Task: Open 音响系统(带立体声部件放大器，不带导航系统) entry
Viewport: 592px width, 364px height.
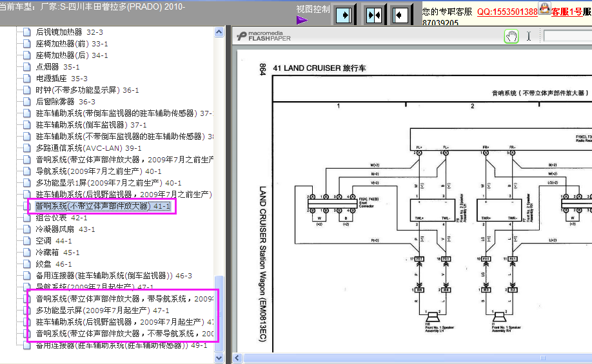Action: tap(124, 334)
